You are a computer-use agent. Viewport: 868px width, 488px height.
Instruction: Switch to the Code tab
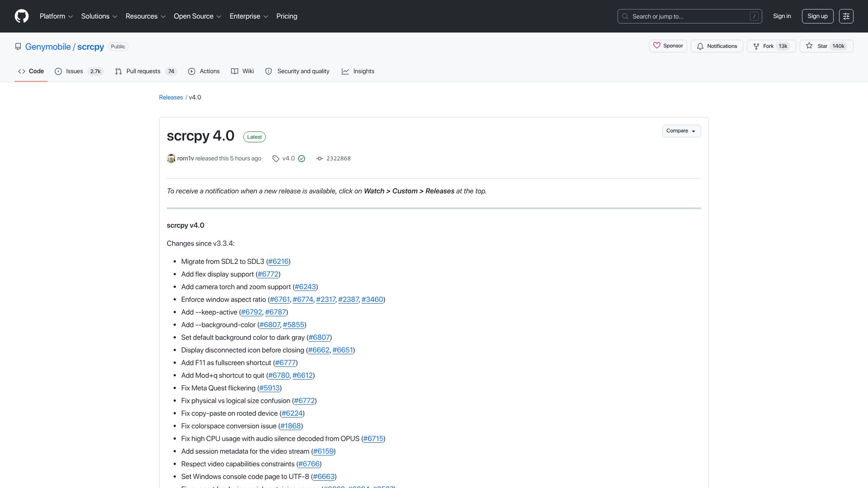(31, 71)
